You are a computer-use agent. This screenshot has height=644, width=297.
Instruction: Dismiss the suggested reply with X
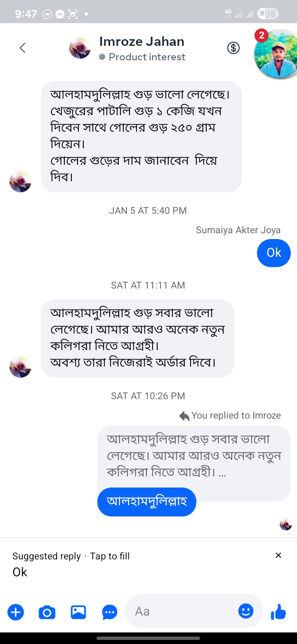[x=278, y=555]
